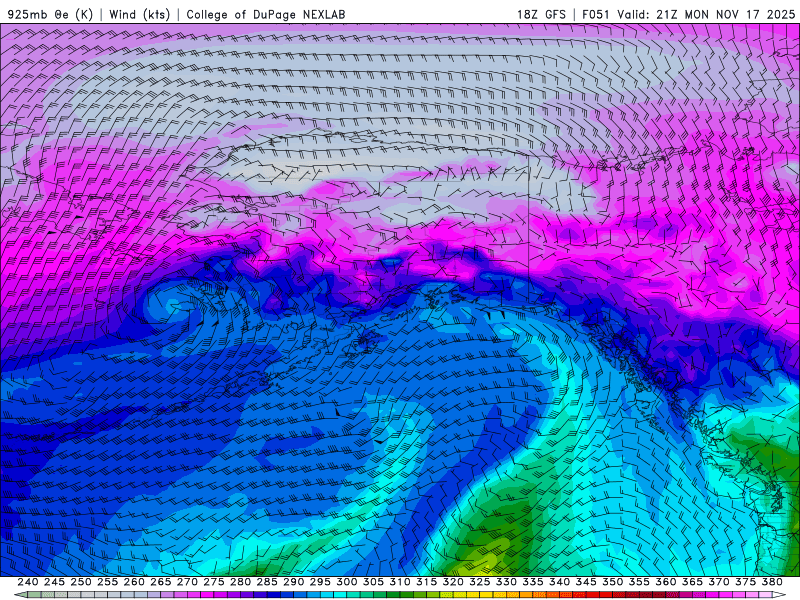Click the '18Z GFS' model run label
This screenshot has width=800, height=600.
pyautogui.click(x=541, y=14)
